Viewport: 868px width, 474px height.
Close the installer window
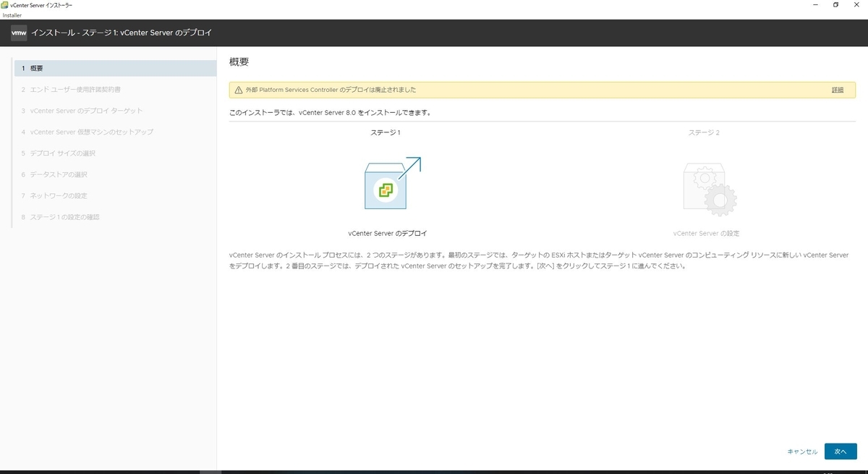pos(858,5)
